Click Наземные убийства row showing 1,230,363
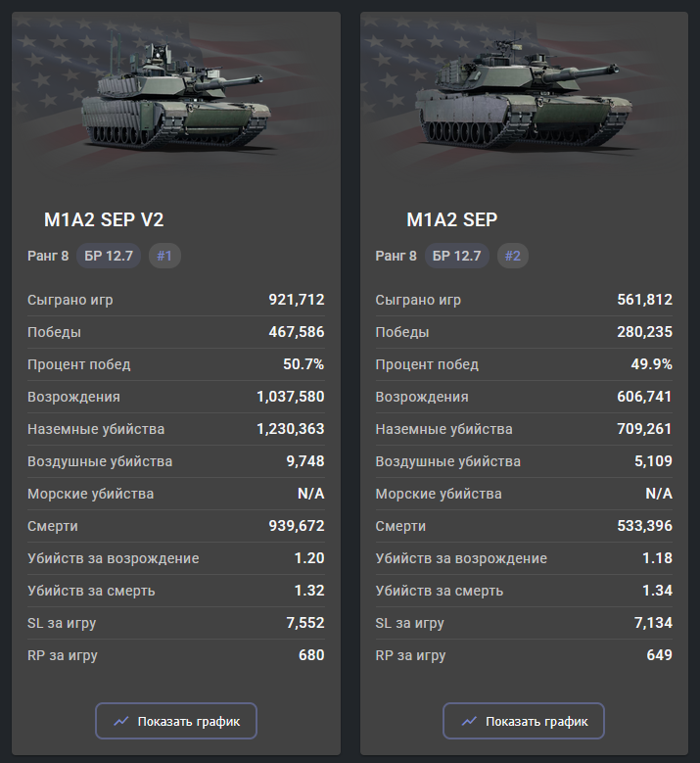700x763 pixels. click(x=176, y=429)
